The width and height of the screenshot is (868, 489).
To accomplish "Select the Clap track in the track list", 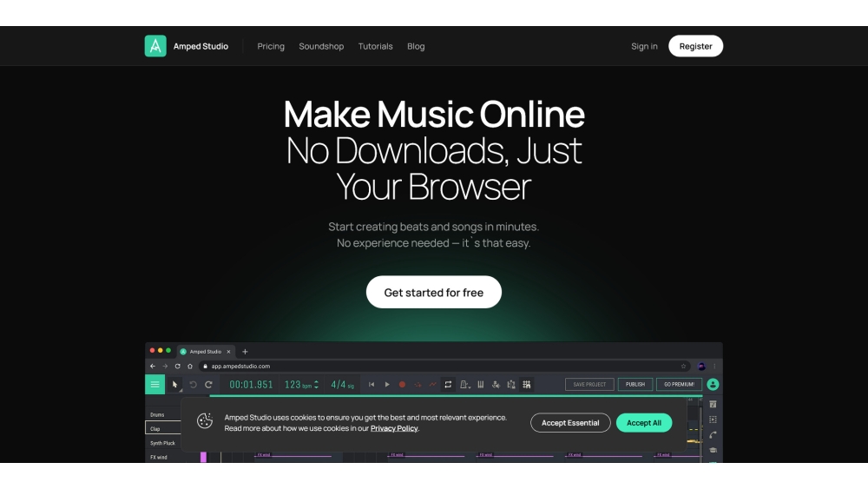I will pyautogui.click(x=162, y=428).
